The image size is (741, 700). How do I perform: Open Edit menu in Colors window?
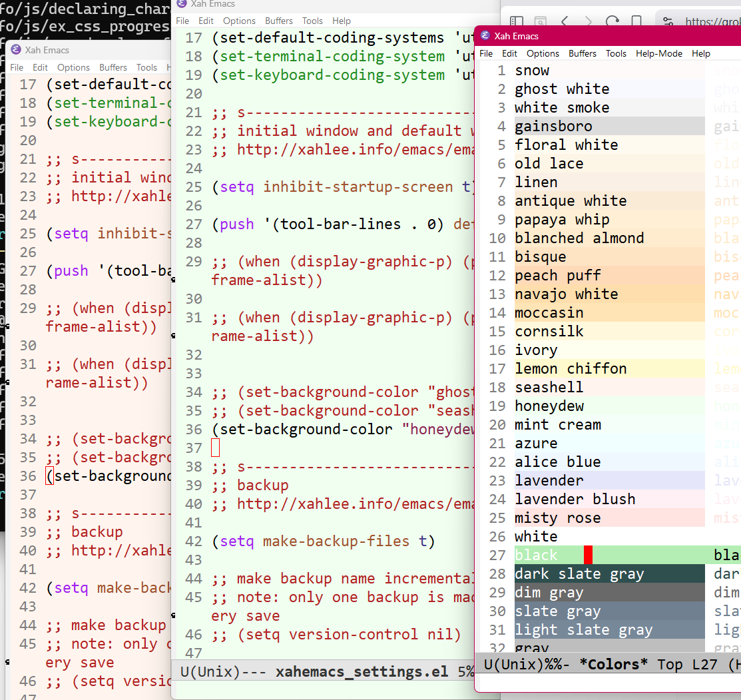click(509, 53)
